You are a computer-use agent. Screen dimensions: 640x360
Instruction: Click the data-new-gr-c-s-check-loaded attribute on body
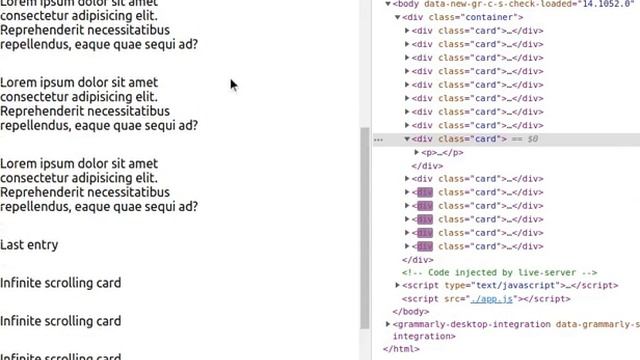click(x=529, y=4)
